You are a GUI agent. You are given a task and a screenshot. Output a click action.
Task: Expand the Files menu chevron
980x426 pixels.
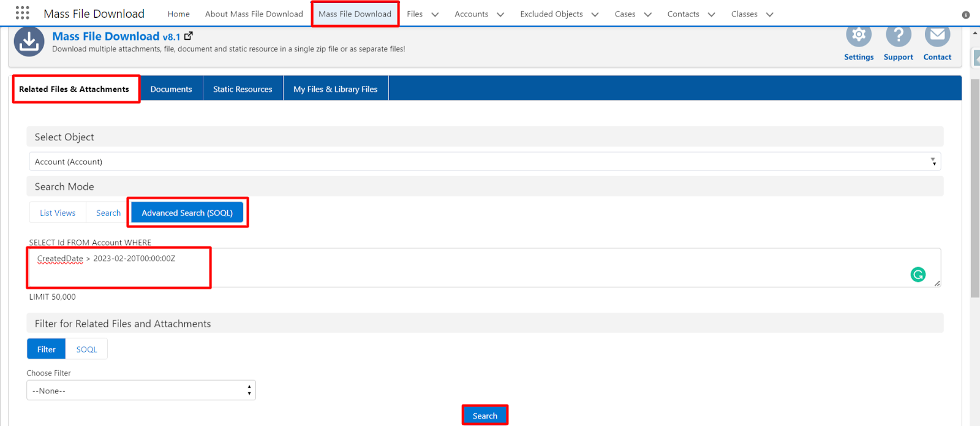tap(435, 14)
